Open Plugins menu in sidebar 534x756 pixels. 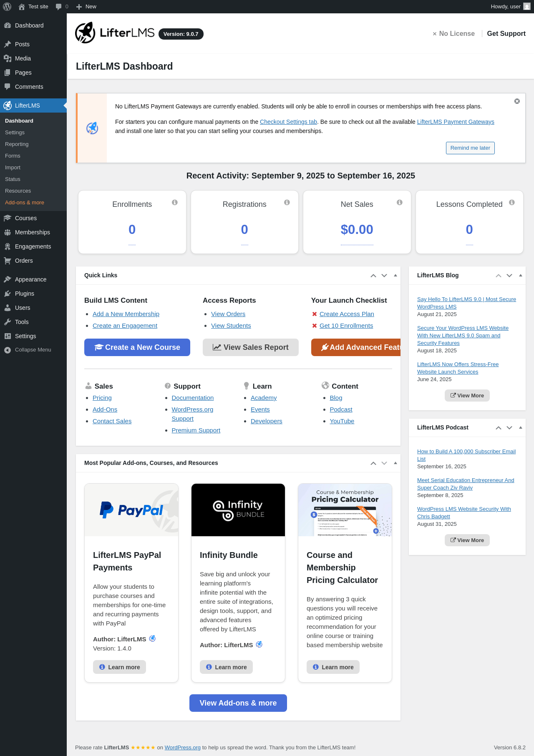click(33, 294)
